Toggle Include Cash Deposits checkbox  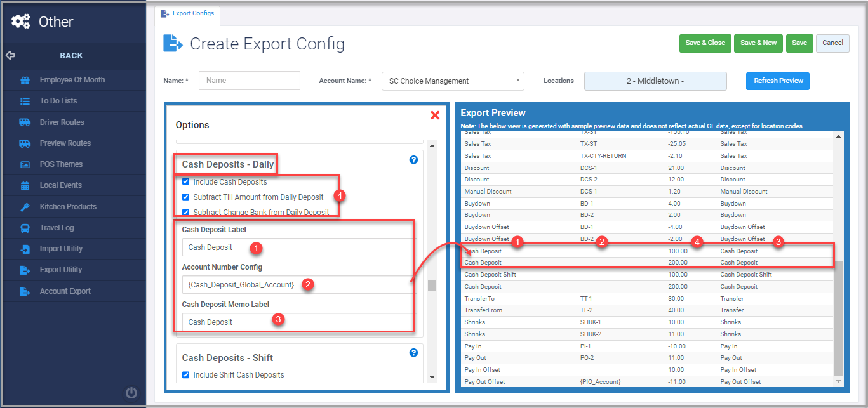click(x=185, y=182)
